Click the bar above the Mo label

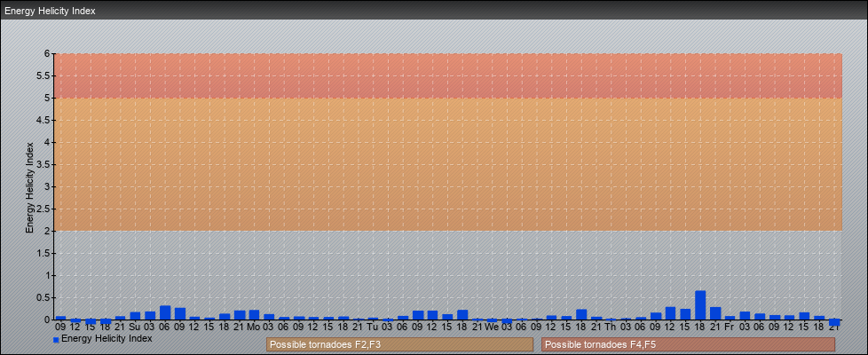(254, 314)
